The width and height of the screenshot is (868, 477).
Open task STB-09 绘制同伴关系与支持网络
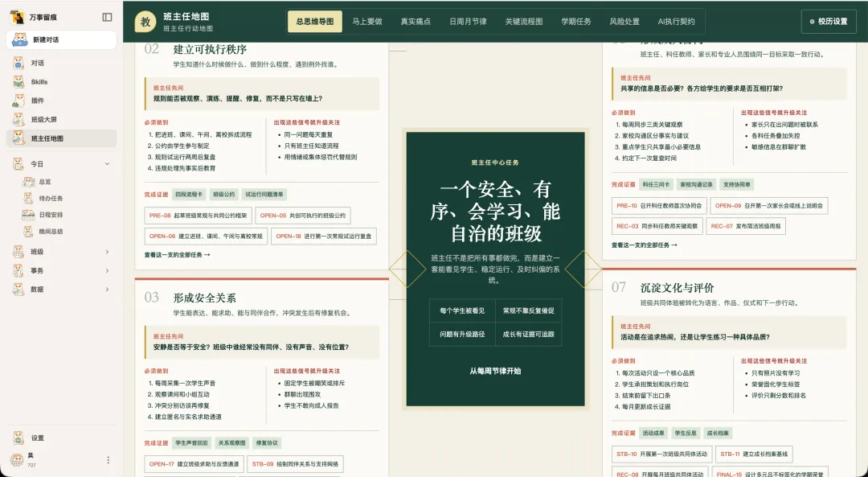pos(295,463)
